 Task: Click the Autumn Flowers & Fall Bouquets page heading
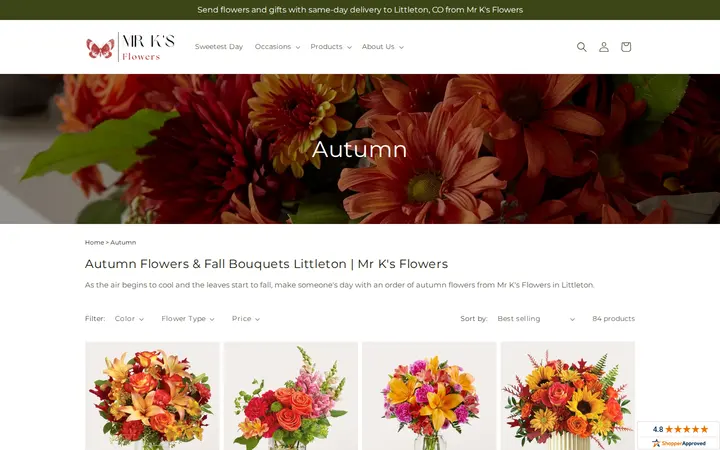pos(266,264)
